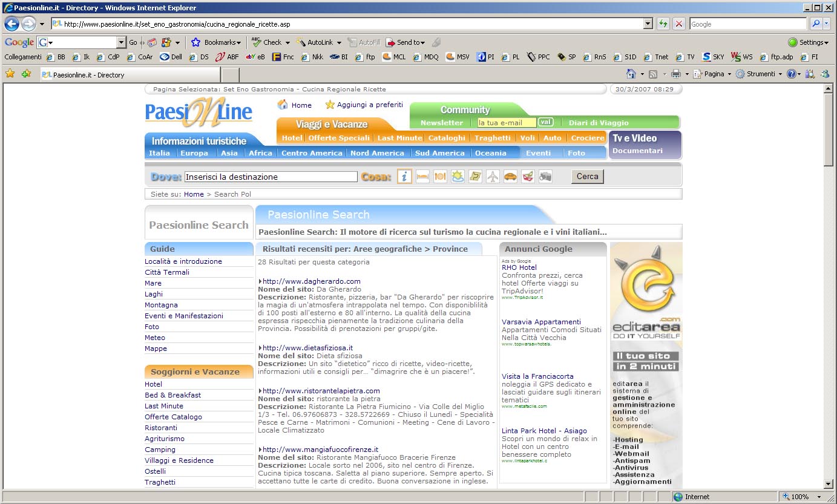Click Città Termali in Guide sidebar
The image size is (837, 504).
[x=167, y=272]
